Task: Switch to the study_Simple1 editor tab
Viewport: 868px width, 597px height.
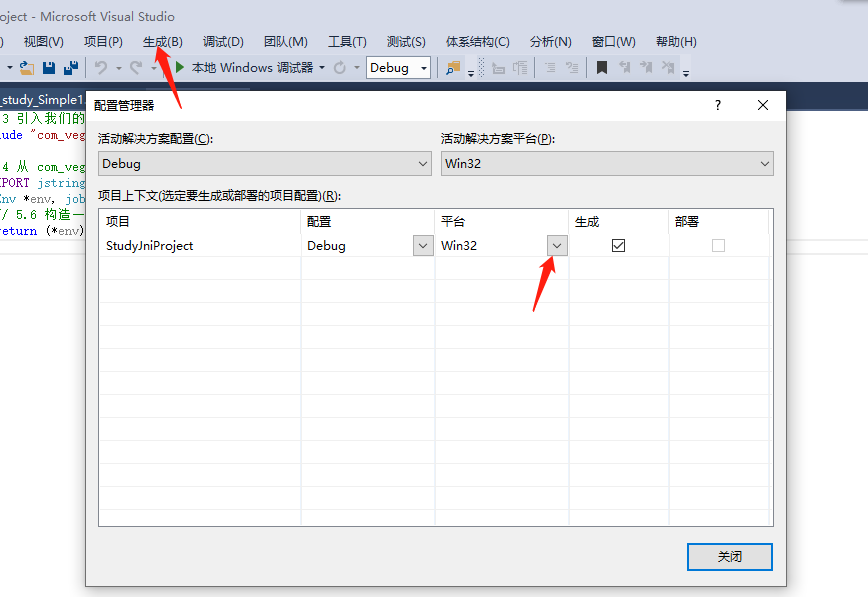Action: pos(42,100)
